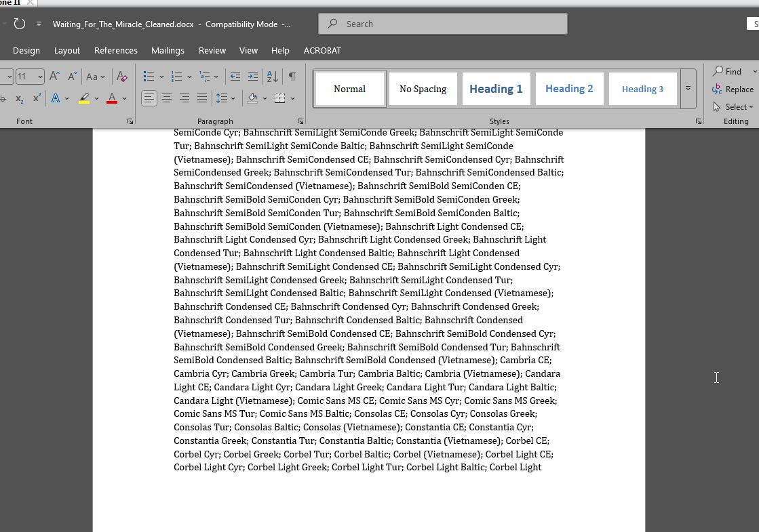Open the Shading color dropdown arrow

tap(265, 99)
